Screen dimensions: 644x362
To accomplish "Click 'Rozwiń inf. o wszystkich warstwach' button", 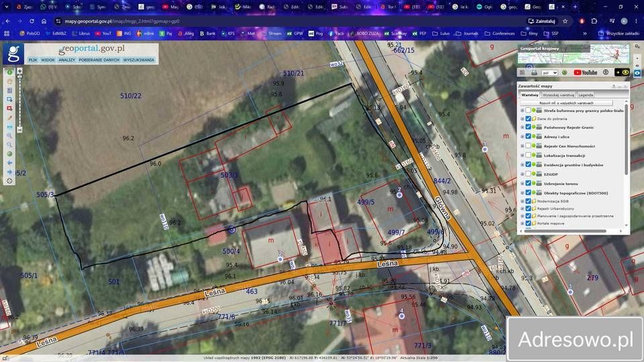I will point(566,103).
